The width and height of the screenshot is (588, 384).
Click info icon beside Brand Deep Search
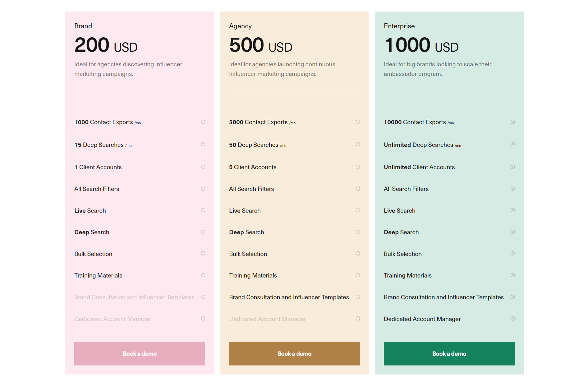point(203,232)
